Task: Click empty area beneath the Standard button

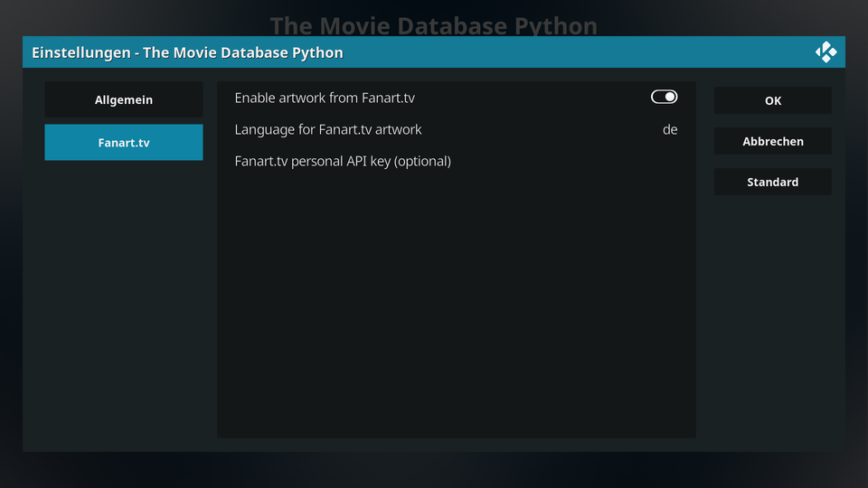Action: pyautogui.click(x=773, y=321)
